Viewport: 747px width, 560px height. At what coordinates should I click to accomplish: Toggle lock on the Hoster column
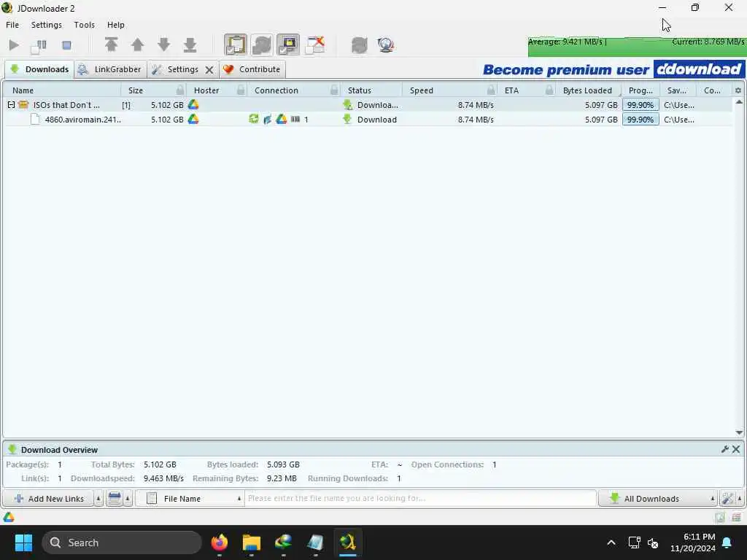[x=241, y=90]
